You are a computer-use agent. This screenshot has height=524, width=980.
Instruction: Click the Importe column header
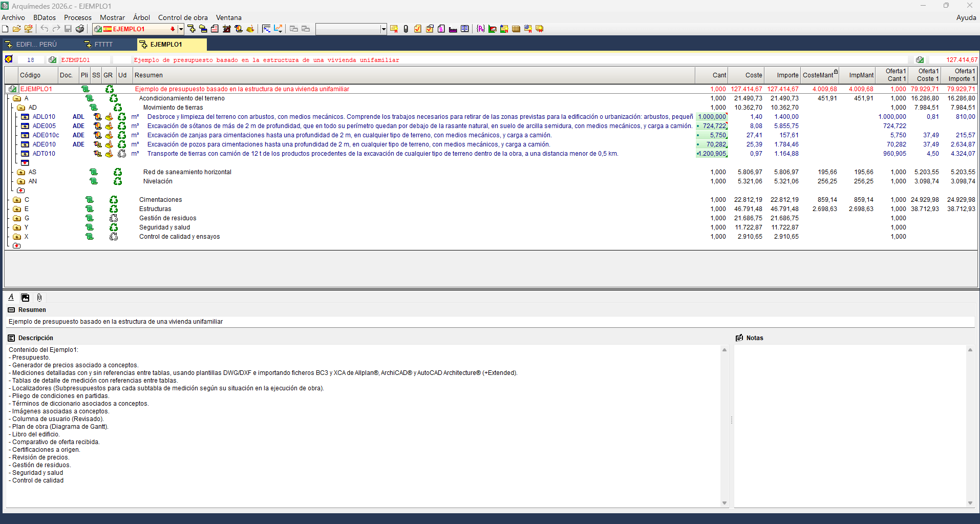tap(787, 75)
